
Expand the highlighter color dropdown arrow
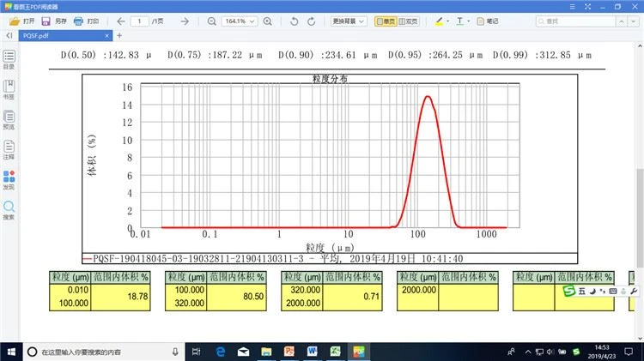447,21
